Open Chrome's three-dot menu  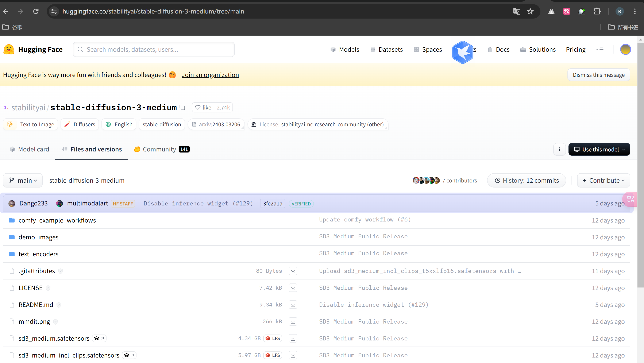click(635, 12)
